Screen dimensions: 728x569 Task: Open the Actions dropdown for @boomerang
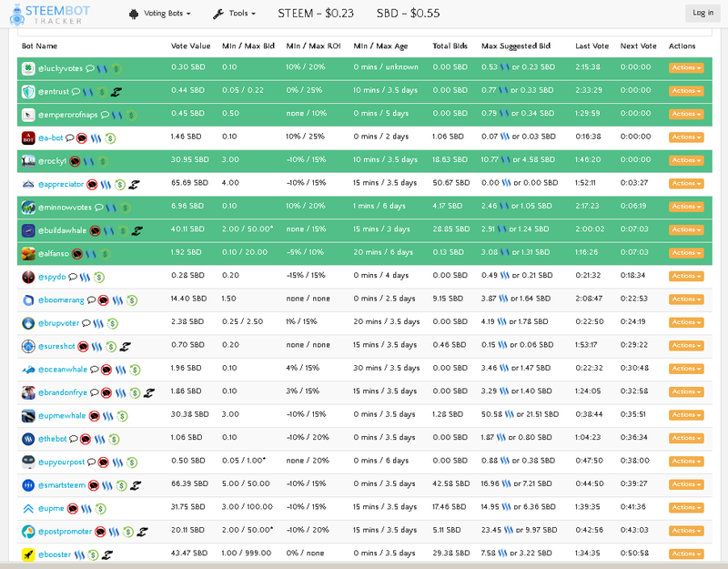(686, 300)
